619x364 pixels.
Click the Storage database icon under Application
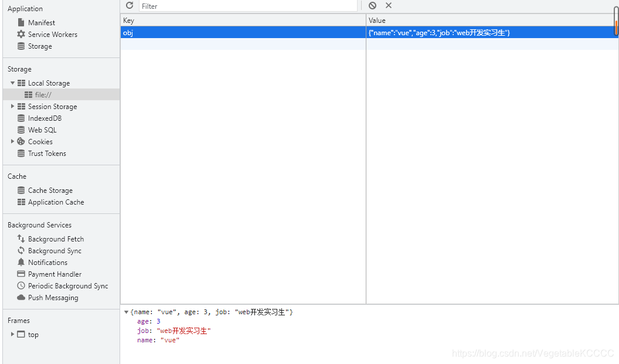point(21,46)
